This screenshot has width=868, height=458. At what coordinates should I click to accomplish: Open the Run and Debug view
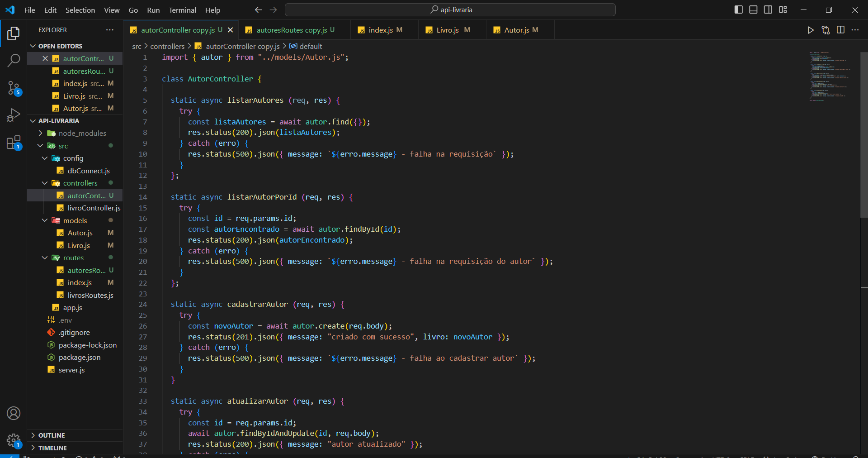[14, 115]
